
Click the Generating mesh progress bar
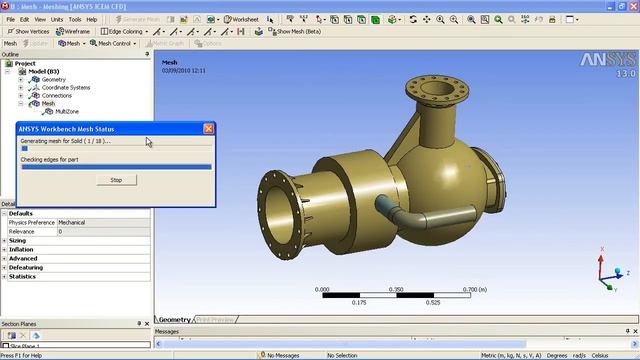click(116, 149)
